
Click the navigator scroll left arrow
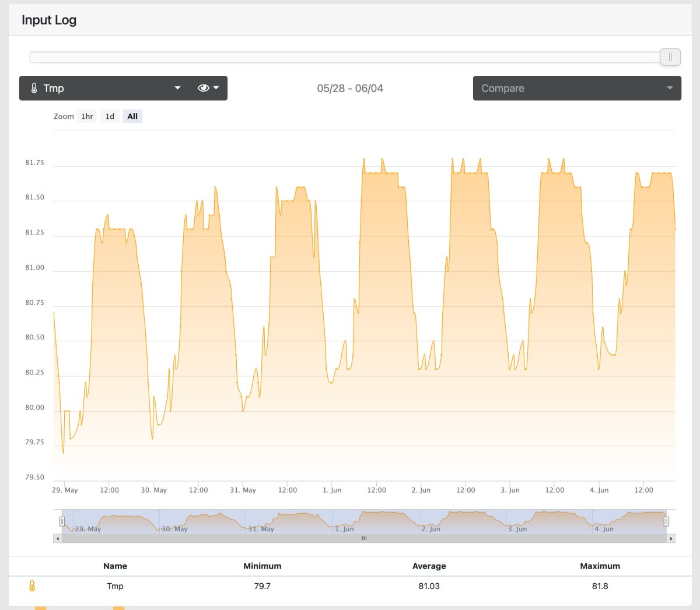(57, 539)
